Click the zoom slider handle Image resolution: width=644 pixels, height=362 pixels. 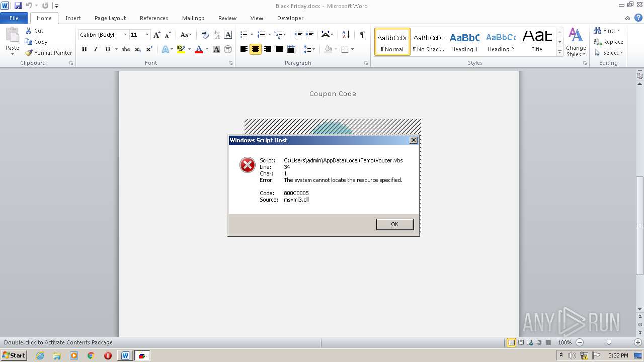(x=609, y=342)
